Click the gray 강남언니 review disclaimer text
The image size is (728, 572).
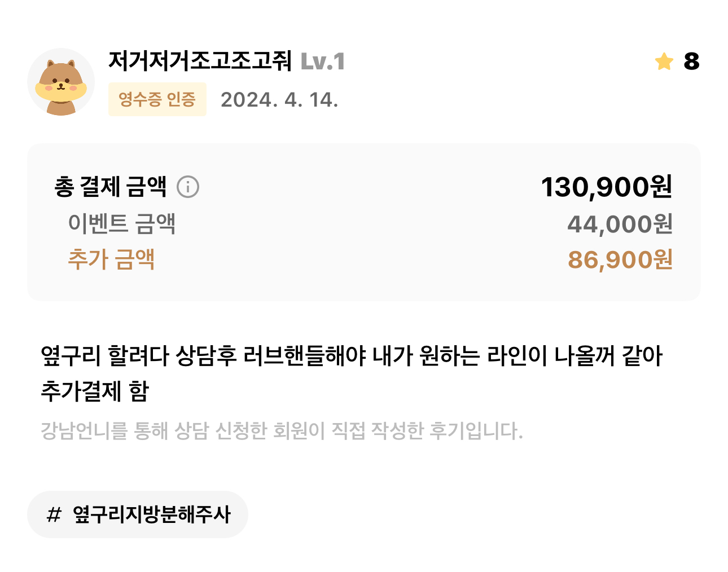click(282, 431)
